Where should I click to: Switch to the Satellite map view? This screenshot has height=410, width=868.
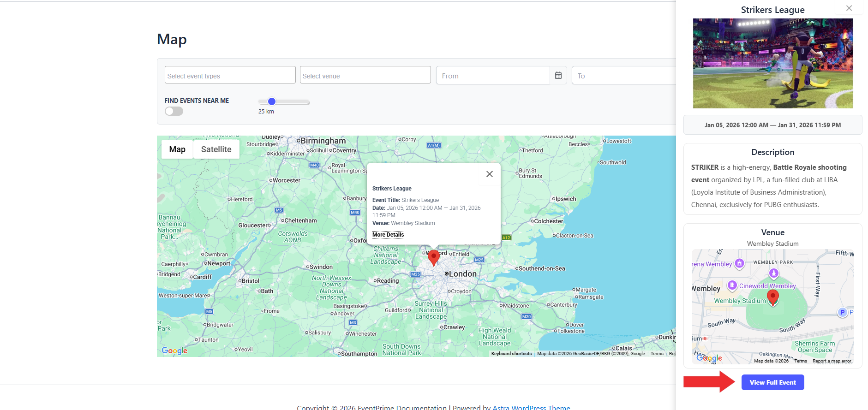click(x=216, y=149)
